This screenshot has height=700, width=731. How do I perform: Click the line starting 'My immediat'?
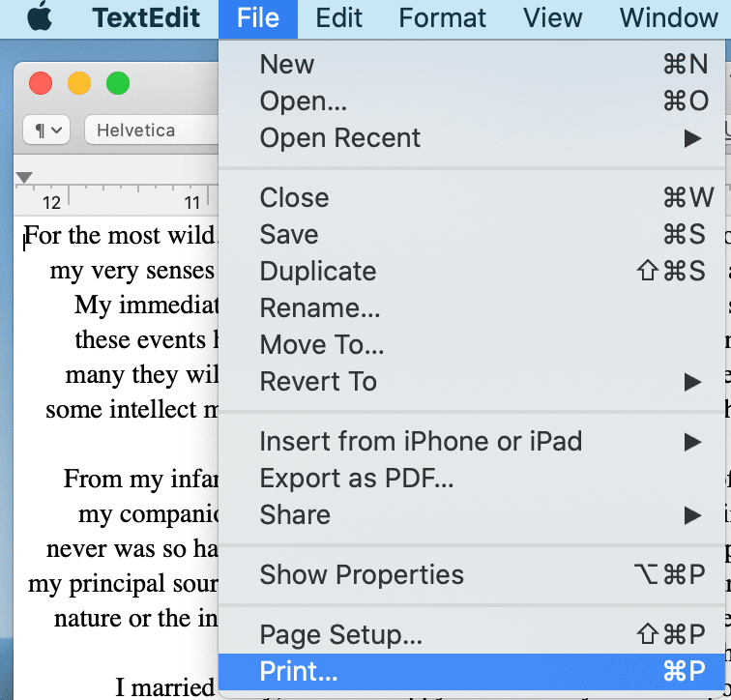pos(146,306)
